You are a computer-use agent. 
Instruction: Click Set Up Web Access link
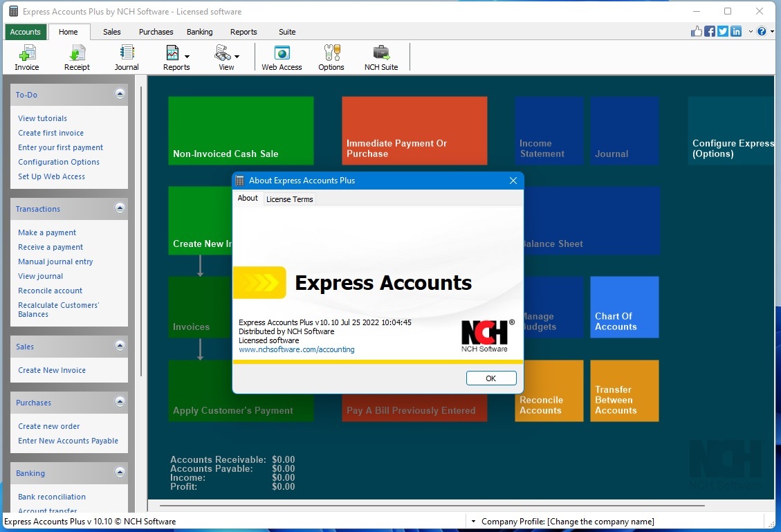51,176
